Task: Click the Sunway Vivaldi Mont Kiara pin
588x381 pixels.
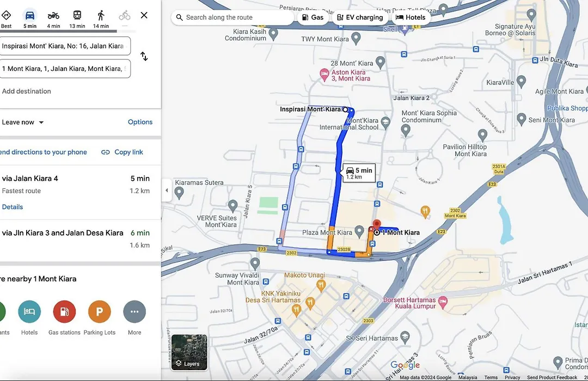Action: pos(255,263)
